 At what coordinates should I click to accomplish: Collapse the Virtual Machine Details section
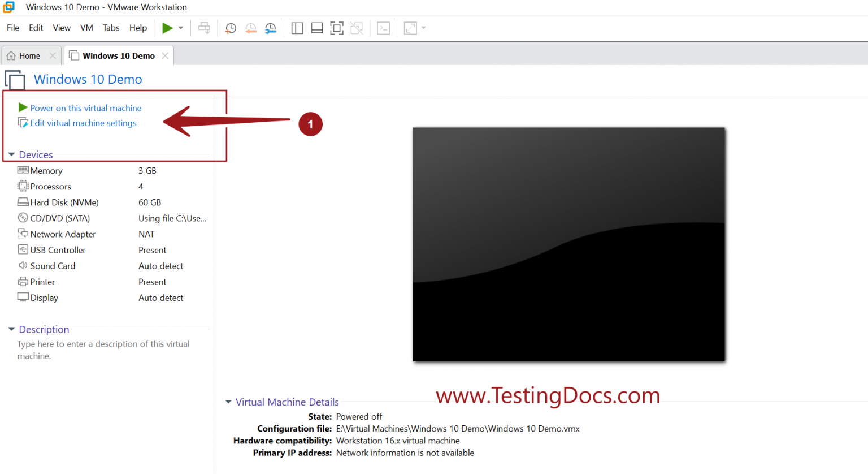(228, 402)
